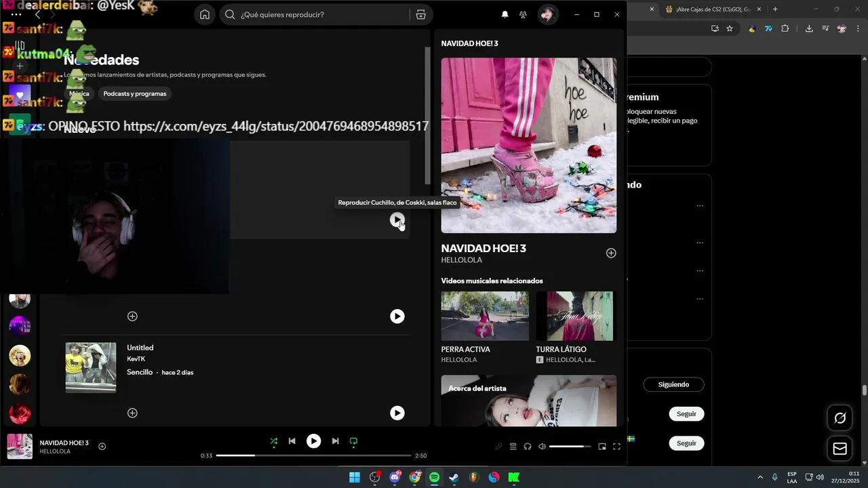Skip to the previous track

click(x=292, y=441)
